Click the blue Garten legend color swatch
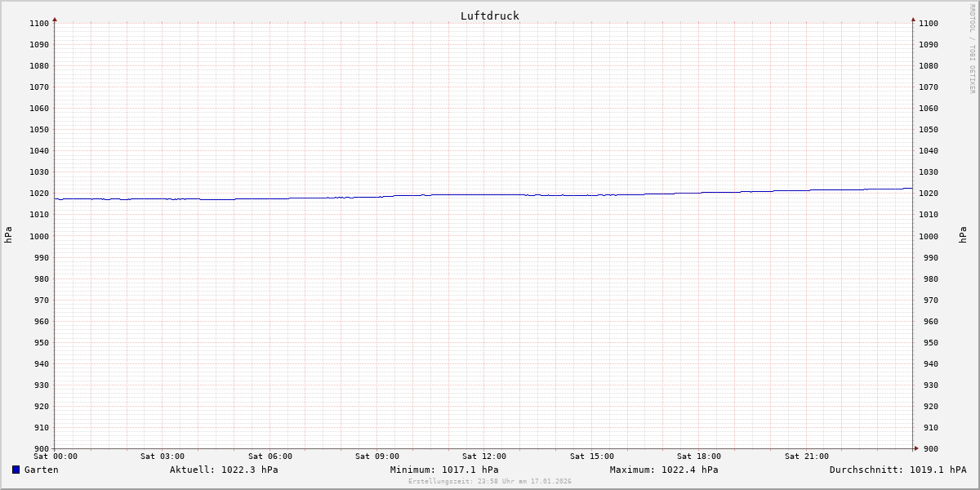Viewport: 980px width, 490px height. click(16, 470)
